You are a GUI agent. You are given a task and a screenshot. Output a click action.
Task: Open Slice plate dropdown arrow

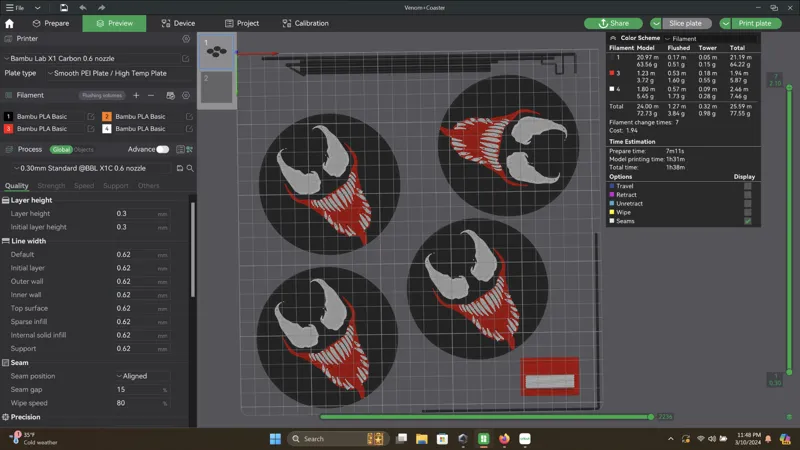point(656,23)
